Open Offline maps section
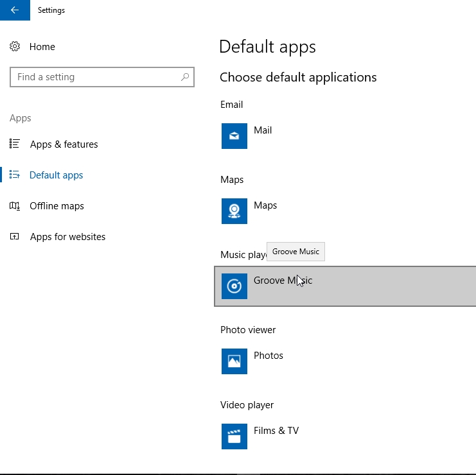 tap(57, 206)
